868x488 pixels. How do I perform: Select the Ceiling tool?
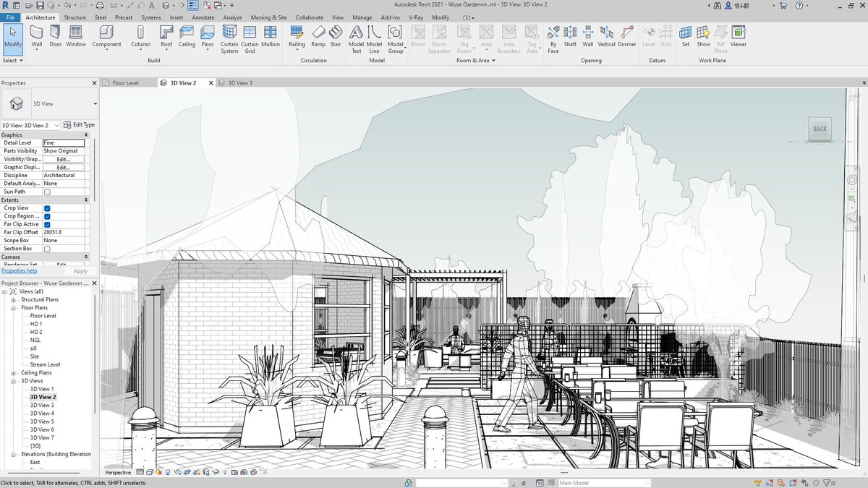coord(187,36)
